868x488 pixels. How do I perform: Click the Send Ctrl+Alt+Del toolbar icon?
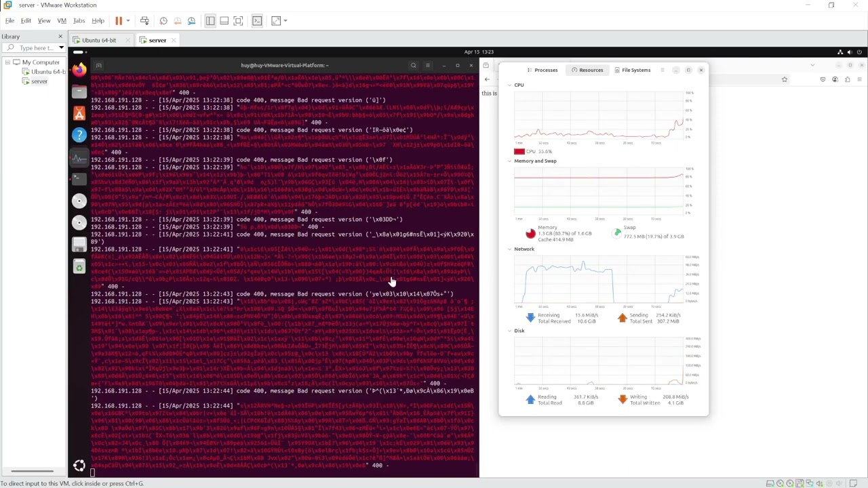pyautogui.click(x=144, y=21)
